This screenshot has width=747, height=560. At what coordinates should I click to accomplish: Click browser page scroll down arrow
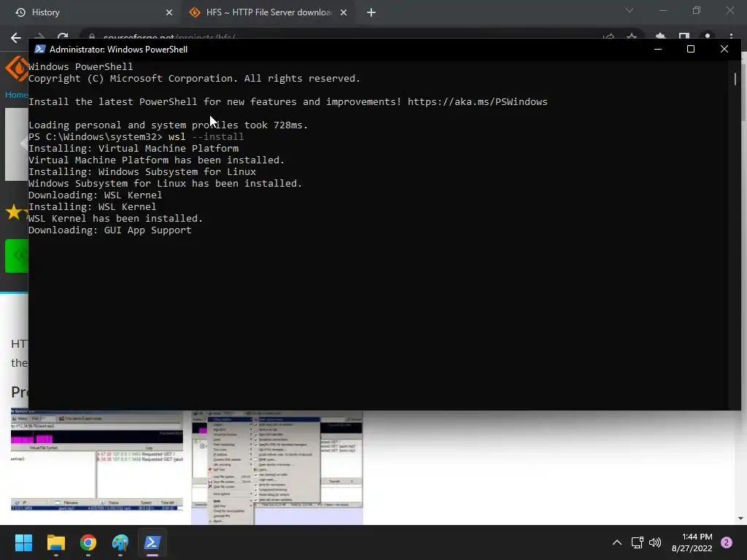740,518
